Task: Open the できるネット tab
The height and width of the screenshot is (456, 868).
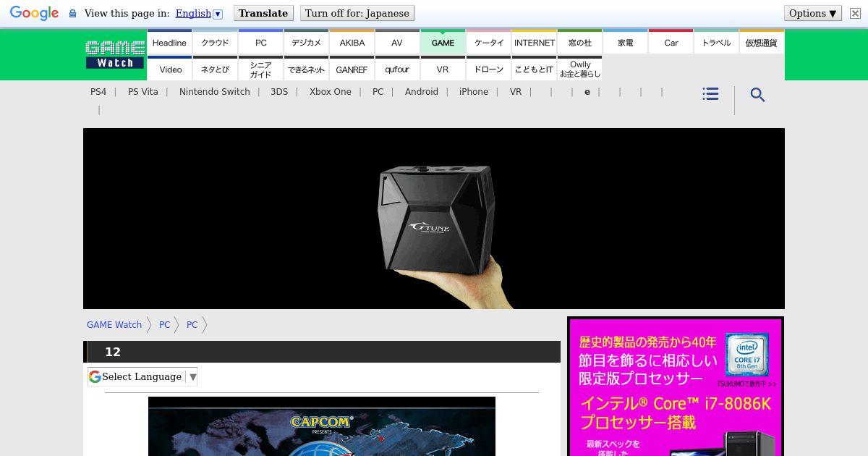Action: (x=306, y=69)
